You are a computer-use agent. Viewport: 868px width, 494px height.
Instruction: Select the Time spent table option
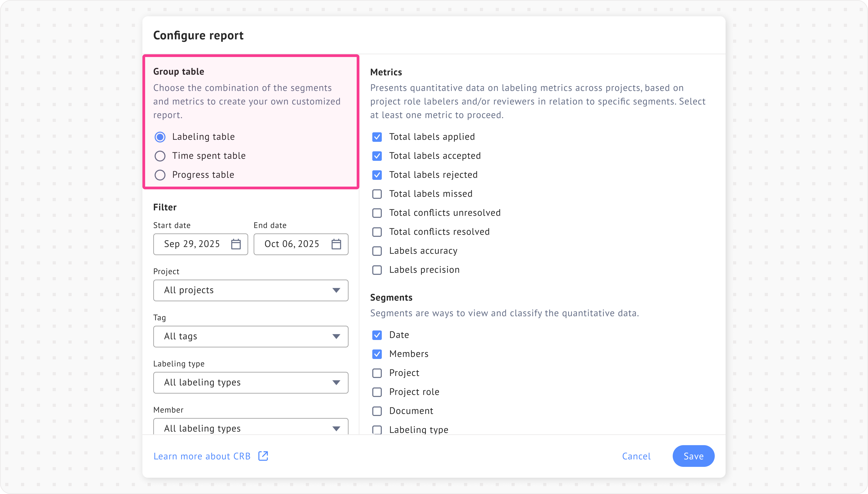[160, 156]
